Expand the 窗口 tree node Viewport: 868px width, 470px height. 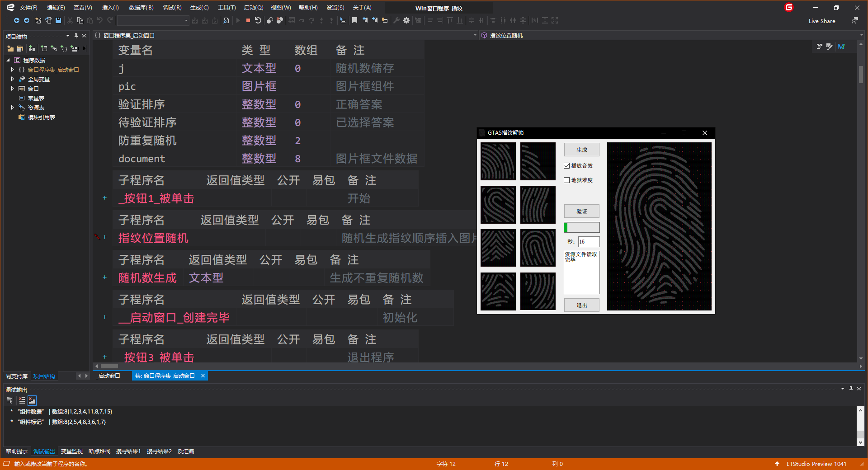(13, 89)
